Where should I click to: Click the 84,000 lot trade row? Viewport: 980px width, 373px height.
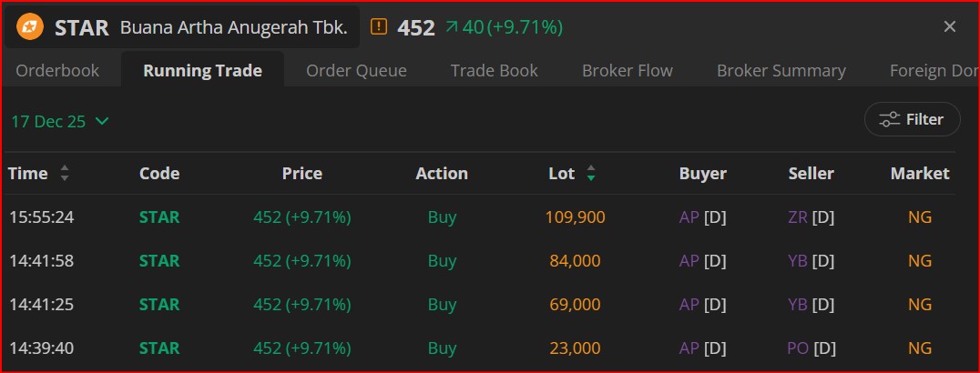[x=575, y=261]
